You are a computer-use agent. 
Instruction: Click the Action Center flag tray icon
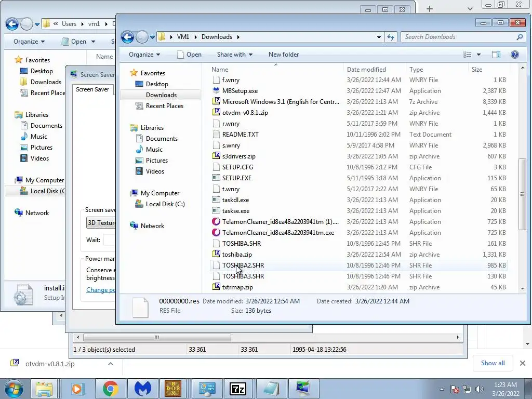[x=455, y=389]
